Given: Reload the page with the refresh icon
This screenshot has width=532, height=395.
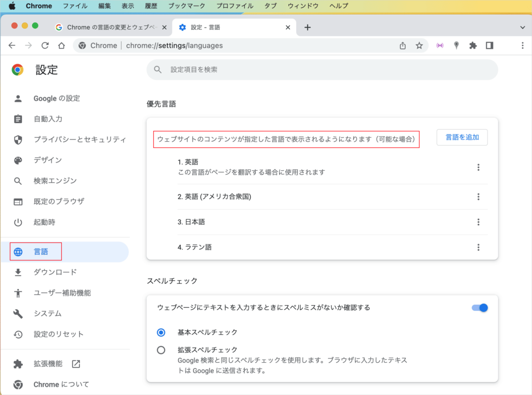Looking at the screenshot, I should [x=45, y=46].
